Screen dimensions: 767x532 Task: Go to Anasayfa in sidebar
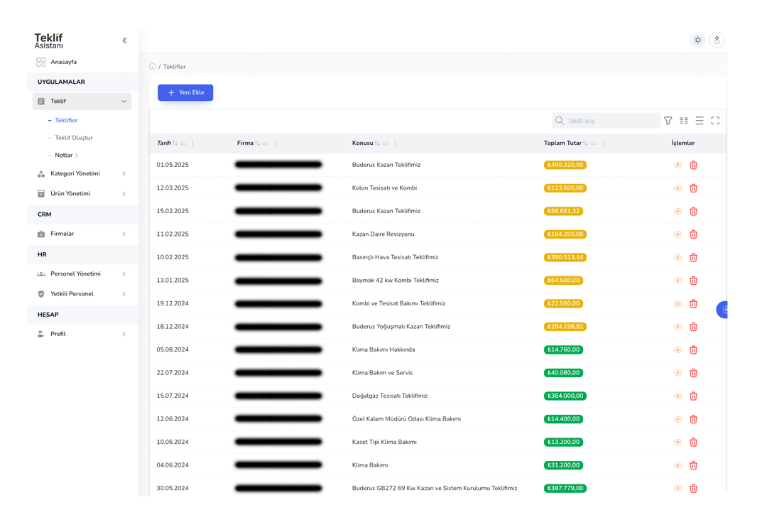[x=63, y=63]
